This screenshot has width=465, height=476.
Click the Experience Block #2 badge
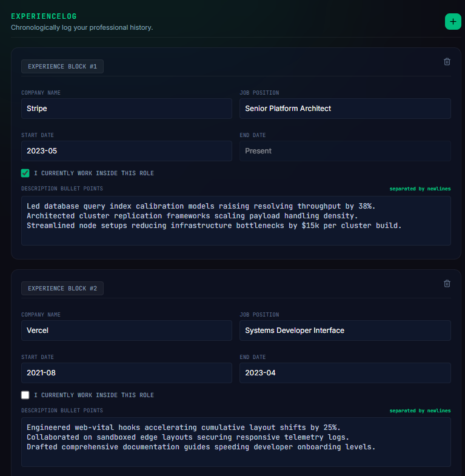coord(62,289)
